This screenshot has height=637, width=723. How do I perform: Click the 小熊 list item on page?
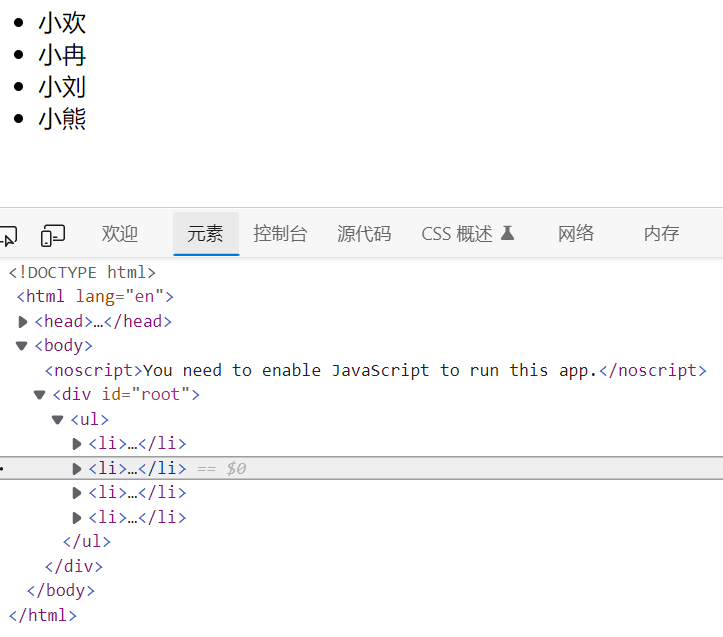pyautogui.click(x=62, y=119)
